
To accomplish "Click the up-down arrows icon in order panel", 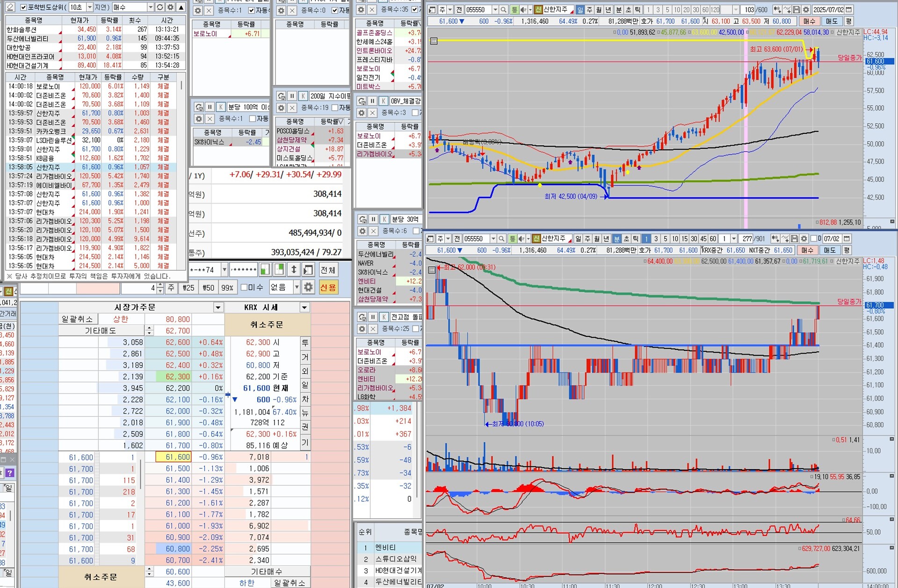I will coord(294,269).
